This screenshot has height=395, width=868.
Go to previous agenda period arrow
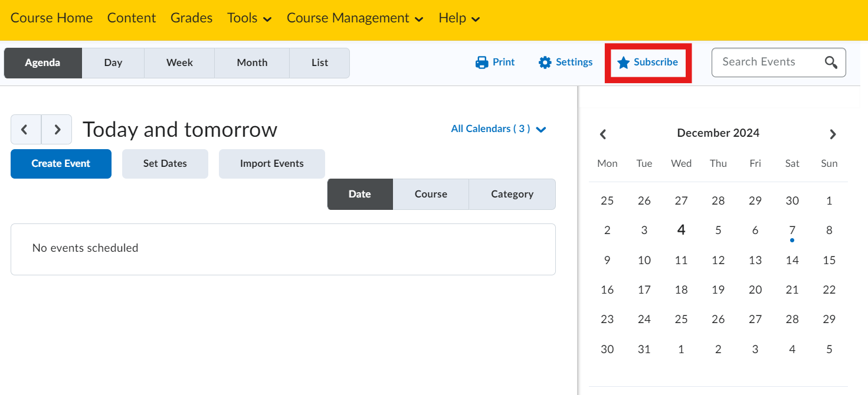click(x=26, y=130)
